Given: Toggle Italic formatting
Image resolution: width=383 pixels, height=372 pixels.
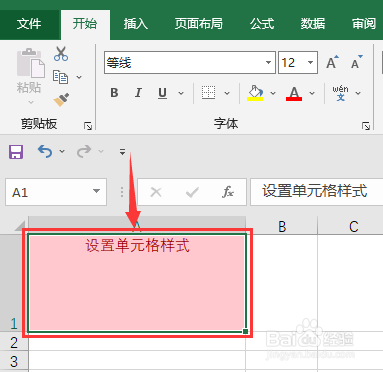Looking at the screenshot, I should [138, 93].
